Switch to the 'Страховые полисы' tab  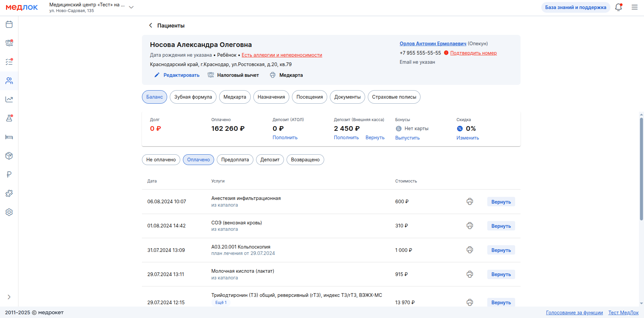tap(394, 97)
